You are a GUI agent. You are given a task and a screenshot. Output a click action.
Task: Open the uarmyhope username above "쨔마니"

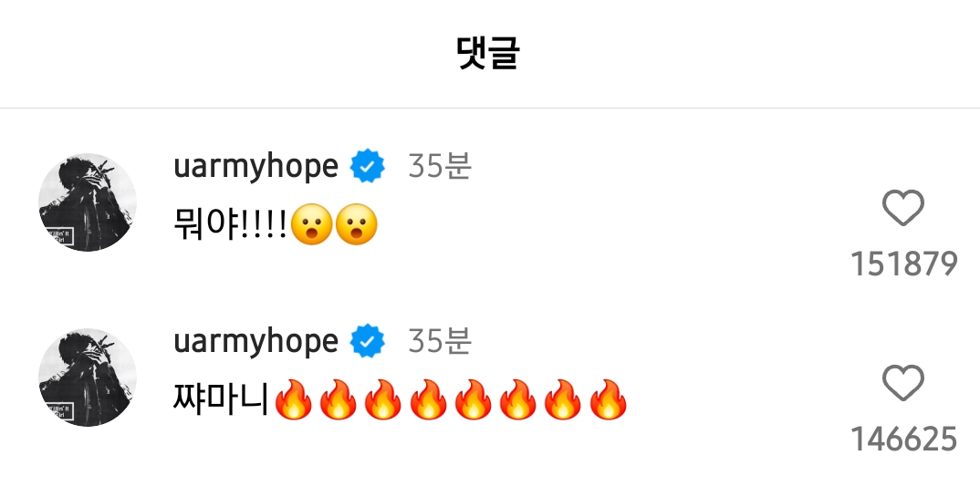tap(256, 342)
